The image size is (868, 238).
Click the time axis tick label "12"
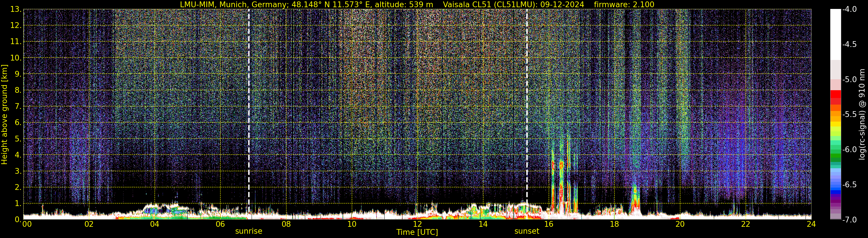[x=417, y=224]
